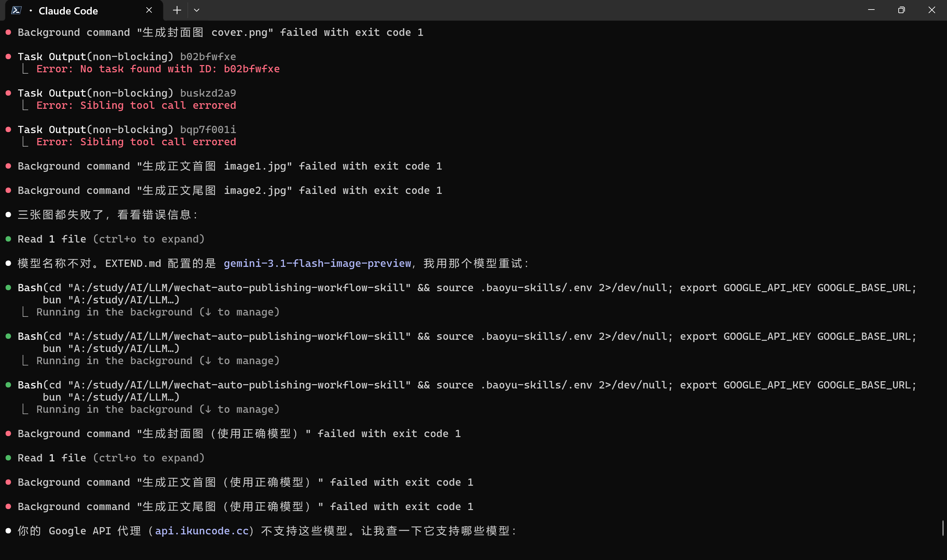Open the new-tab profile dropdown
The image size is (947, 560).
197,10
